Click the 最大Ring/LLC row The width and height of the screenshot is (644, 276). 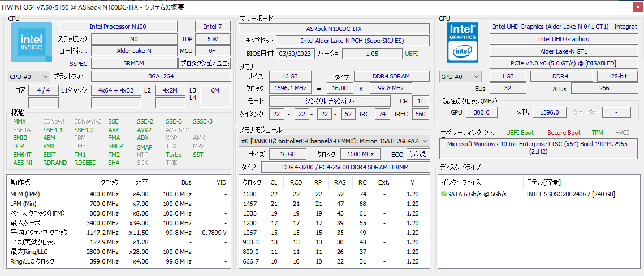pos(118,251)
